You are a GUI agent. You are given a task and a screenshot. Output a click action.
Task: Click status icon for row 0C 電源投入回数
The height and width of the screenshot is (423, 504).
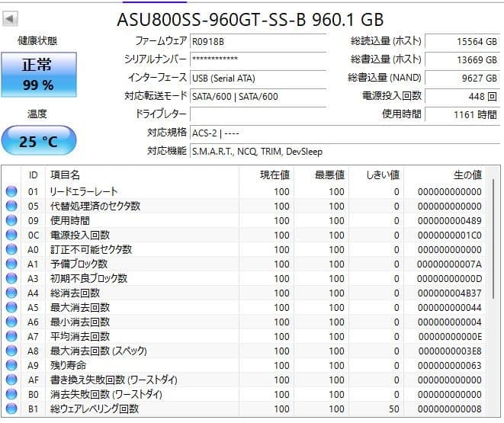click(x=11, y=235)
